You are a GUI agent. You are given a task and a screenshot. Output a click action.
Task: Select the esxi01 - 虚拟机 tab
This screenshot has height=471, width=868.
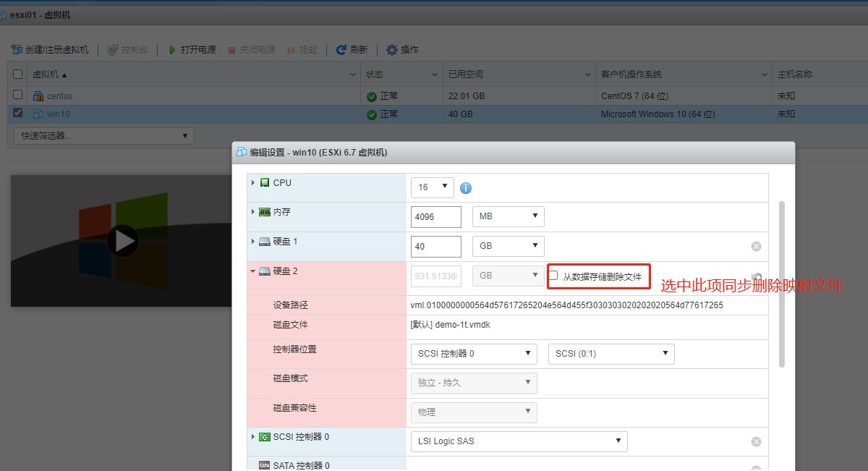[x=40, y=14]
